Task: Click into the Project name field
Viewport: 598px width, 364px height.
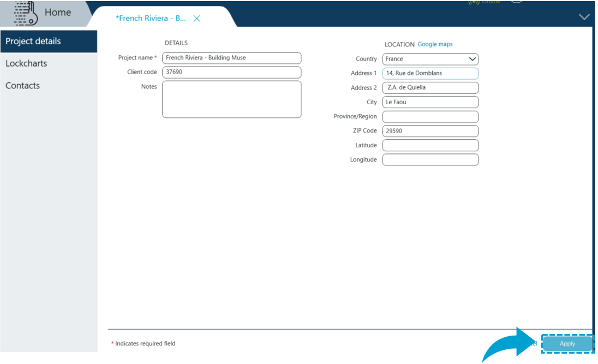Action: click(x=231, y=58)
